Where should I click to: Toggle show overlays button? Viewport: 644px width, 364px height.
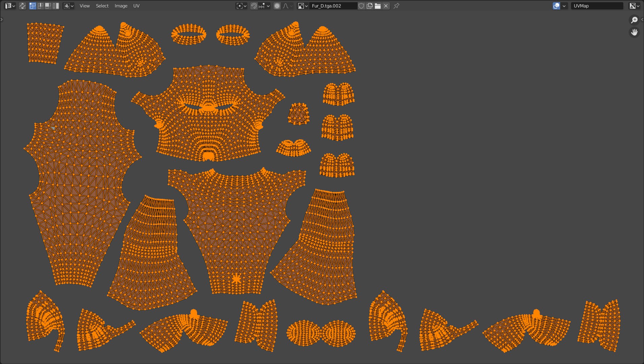point(556,6)
